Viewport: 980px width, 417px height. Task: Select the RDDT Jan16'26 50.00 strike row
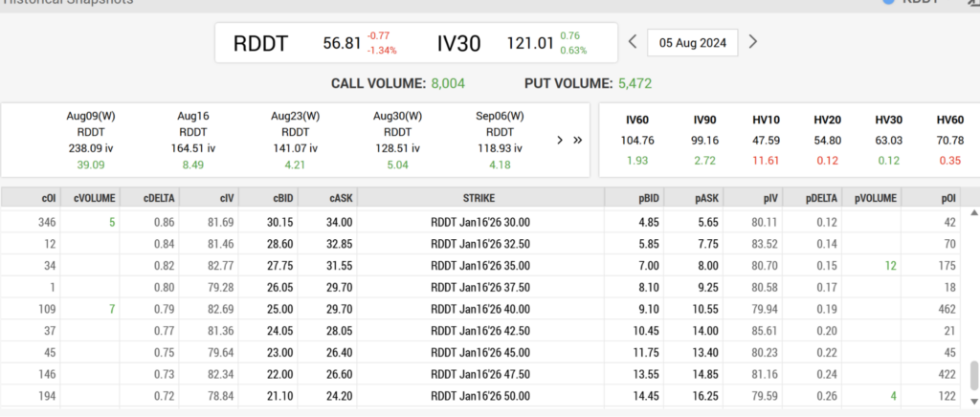480,396
